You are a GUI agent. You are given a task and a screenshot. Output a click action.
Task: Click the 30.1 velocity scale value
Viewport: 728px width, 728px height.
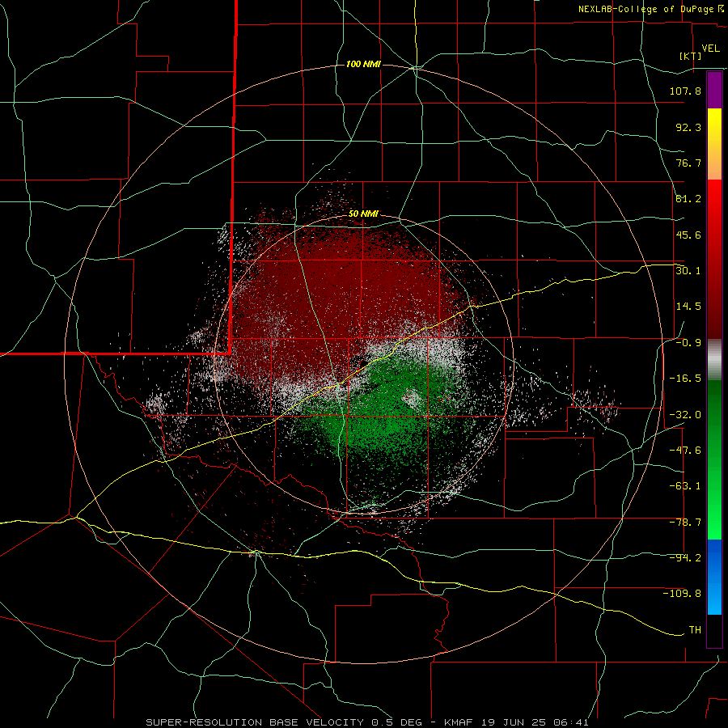pyautogui.click(x=688, y=270)
